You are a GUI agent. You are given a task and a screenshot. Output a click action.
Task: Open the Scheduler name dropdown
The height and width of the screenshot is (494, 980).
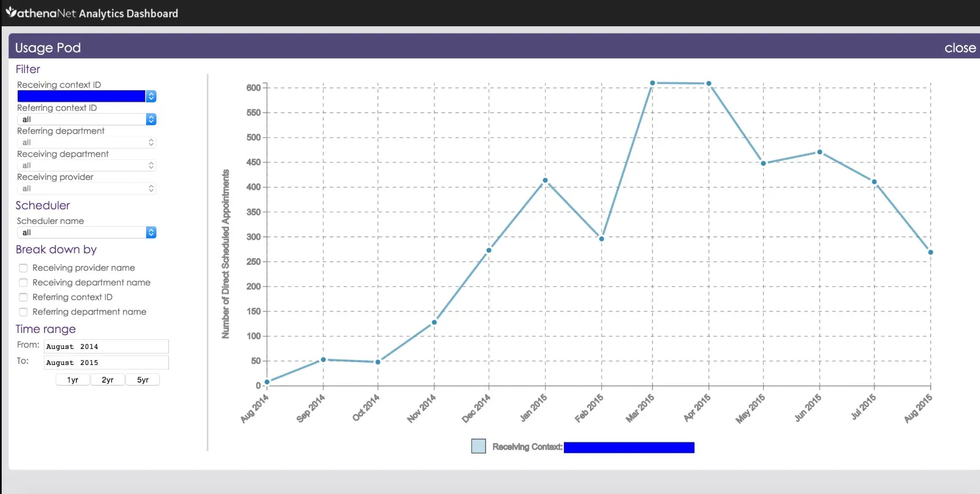tap(87, 232)
